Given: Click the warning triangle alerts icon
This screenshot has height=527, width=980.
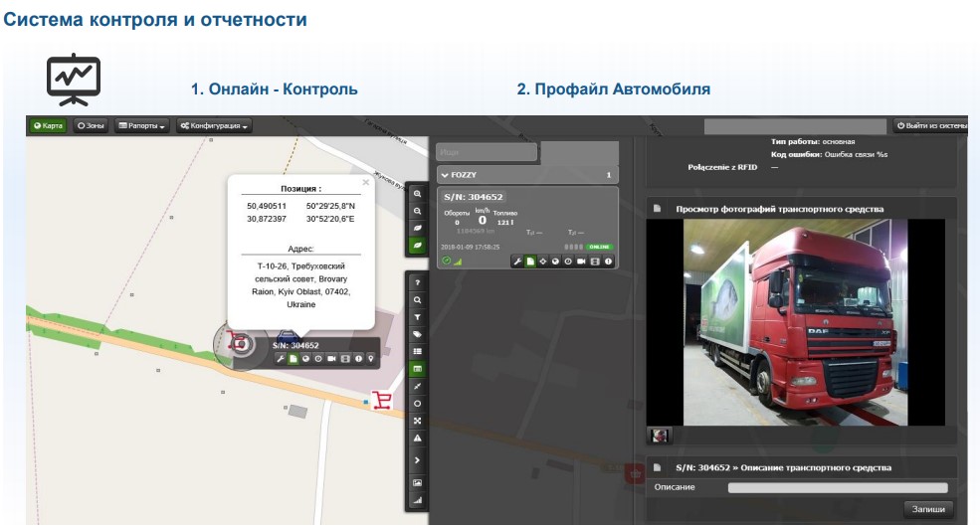Looking at the screenshot, I should click(x=418, y=438).
